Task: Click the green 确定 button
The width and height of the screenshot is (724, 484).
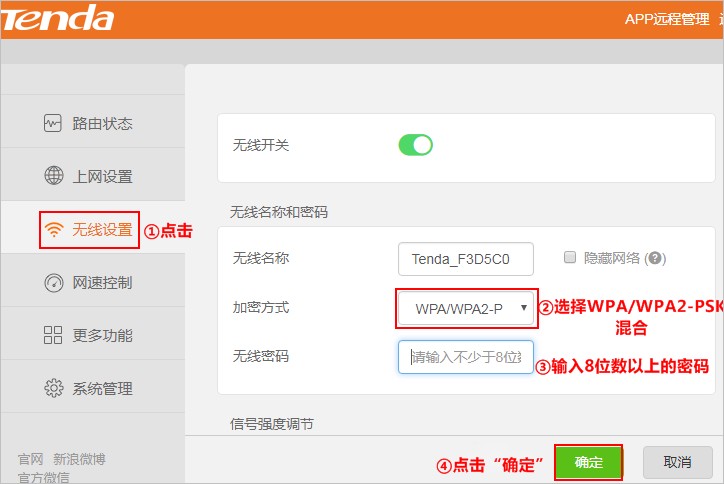Action: (588, 462)
